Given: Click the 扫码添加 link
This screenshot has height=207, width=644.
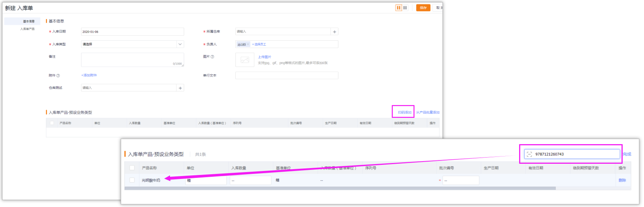Looking at the screenshot, I should tap(404, 112).
